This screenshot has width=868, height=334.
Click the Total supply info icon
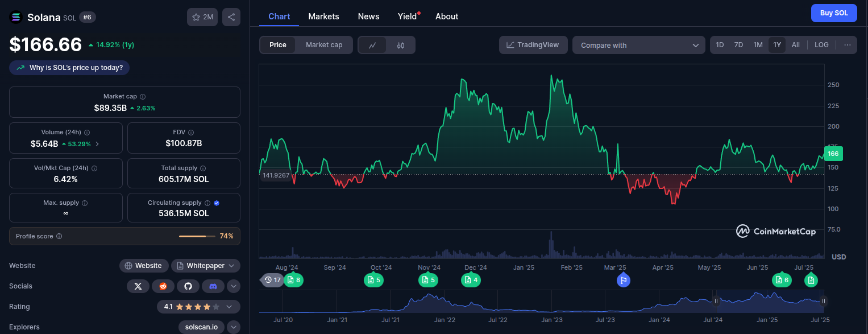tap(203, 168)
